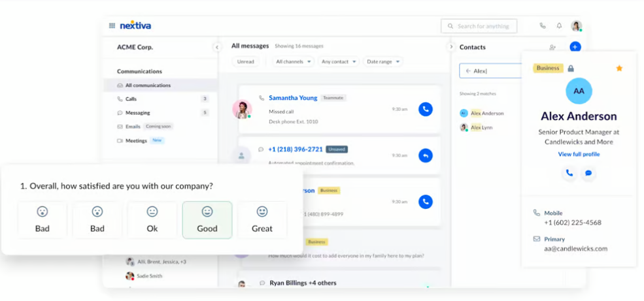Click the blue plus button
This screenshot has width=644, height=301.
pyautogui.click(x=575, y=47)
